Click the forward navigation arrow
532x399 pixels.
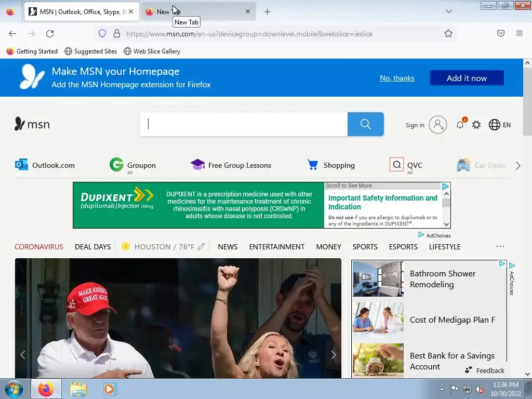point(31,34)
